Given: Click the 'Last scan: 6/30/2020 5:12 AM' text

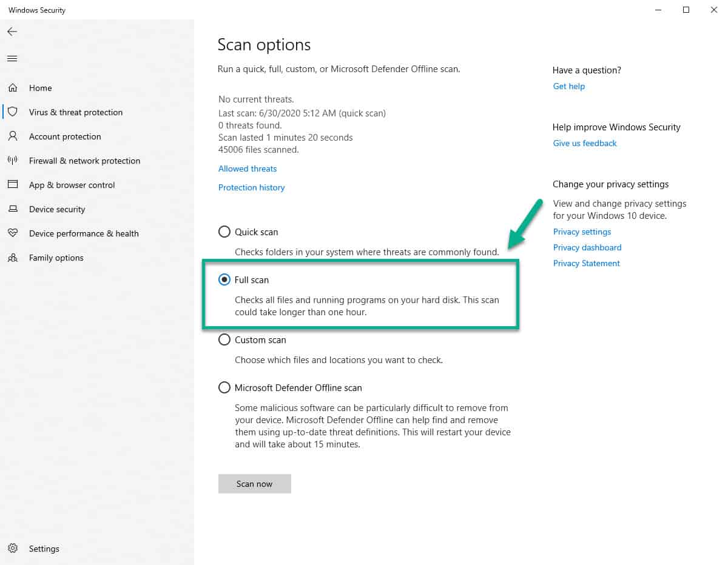Looking at the screenshot, I should (x=302, y=113).
